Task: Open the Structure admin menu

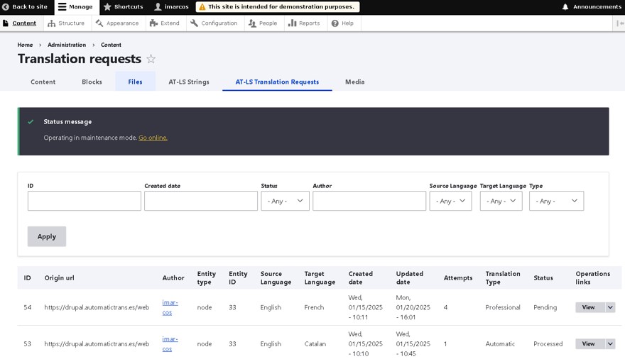Action: 65,23
